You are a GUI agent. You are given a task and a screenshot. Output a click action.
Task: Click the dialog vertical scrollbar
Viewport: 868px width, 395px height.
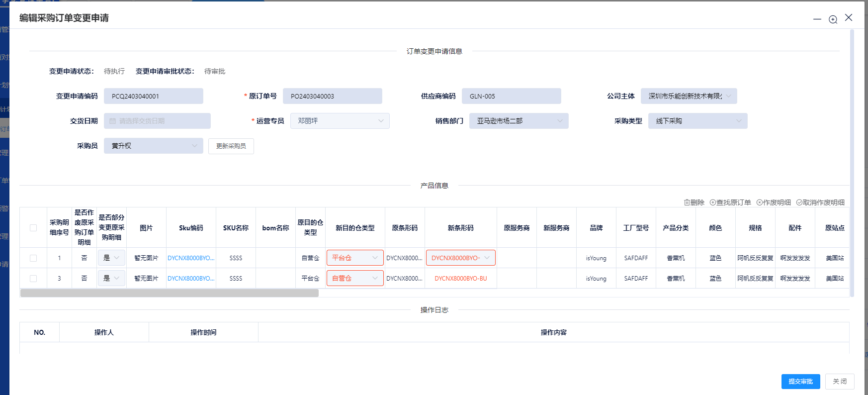852,163
